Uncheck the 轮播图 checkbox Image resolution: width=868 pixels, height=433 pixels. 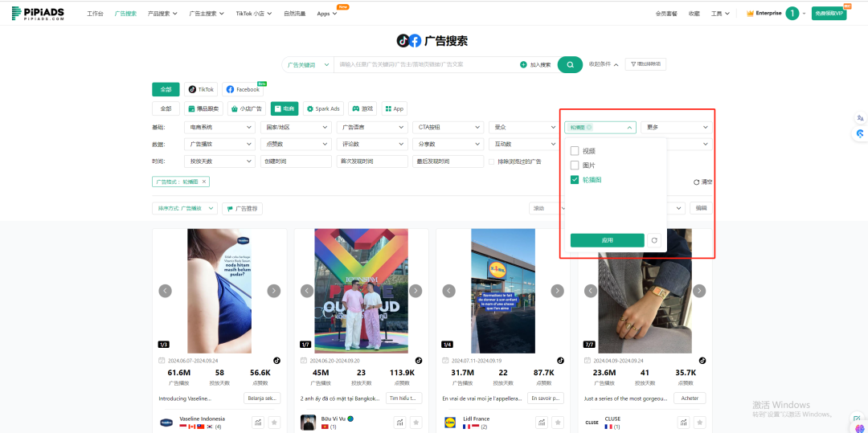575,180
